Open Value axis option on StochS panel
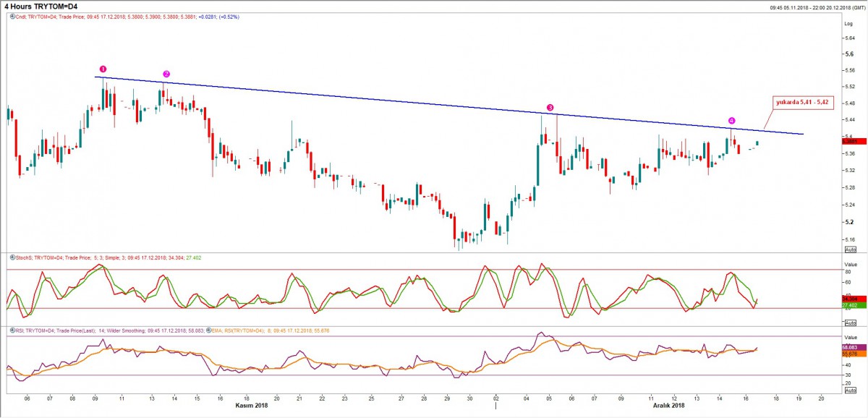 pyautogui.click(x=851, y=265)
